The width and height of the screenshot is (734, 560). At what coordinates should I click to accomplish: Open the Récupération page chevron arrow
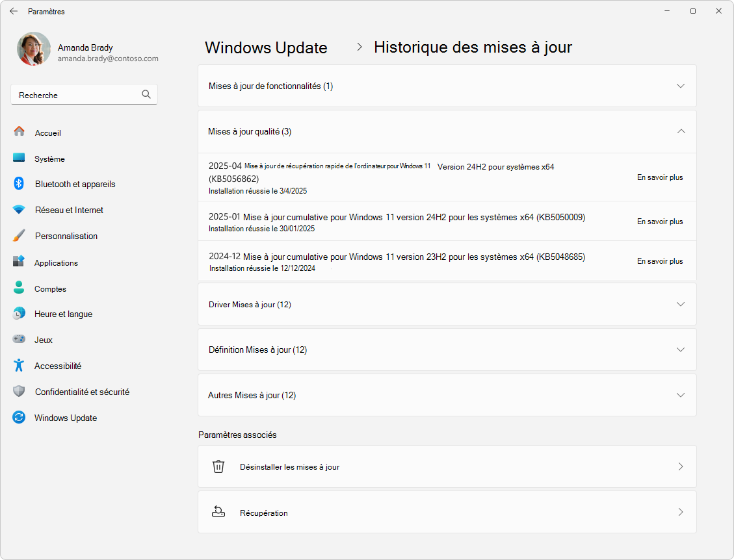(681, 512)
